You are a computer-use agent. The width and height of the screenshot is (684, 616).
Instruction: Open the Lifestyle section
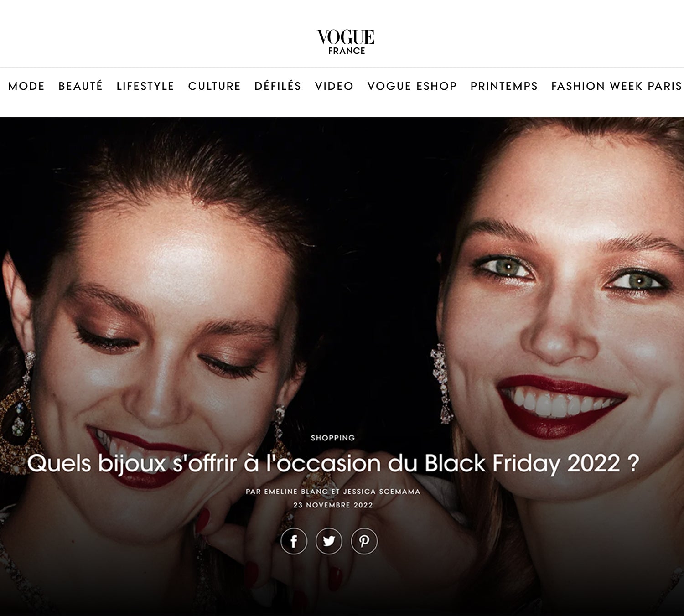145,86
